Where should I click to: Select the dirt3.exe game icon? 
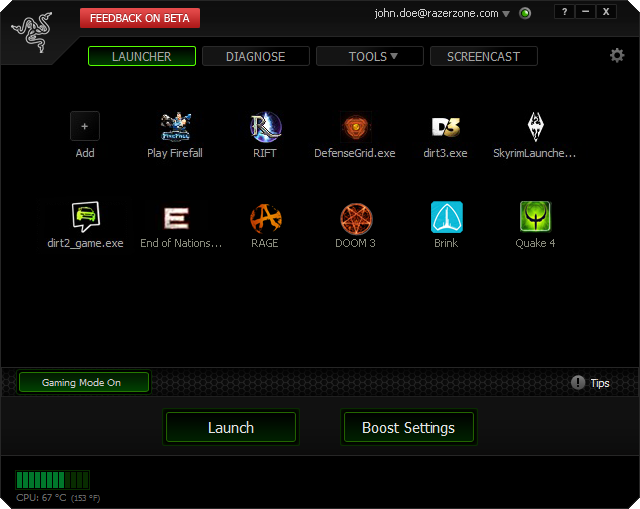[446, 127]
